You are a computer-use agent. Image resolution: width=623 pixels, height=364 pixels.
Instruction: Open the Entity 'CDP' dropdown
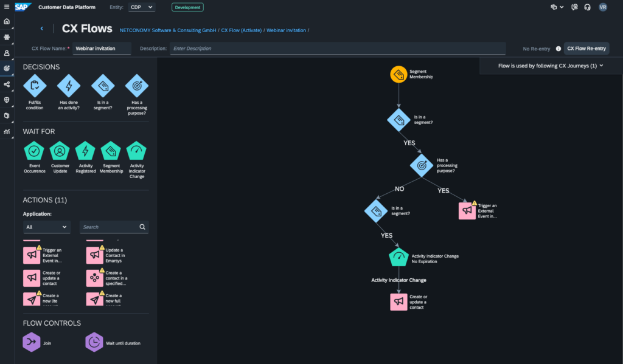[x=142, y=7]
